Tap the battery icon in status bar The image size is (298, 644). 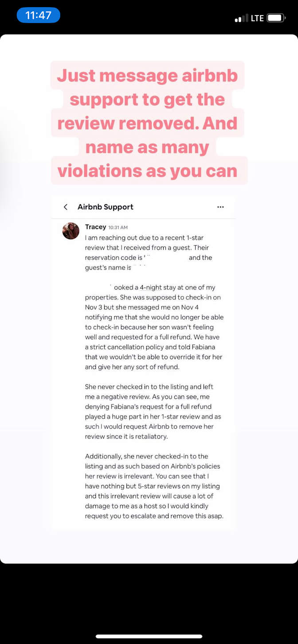click(x=275, y=18)
